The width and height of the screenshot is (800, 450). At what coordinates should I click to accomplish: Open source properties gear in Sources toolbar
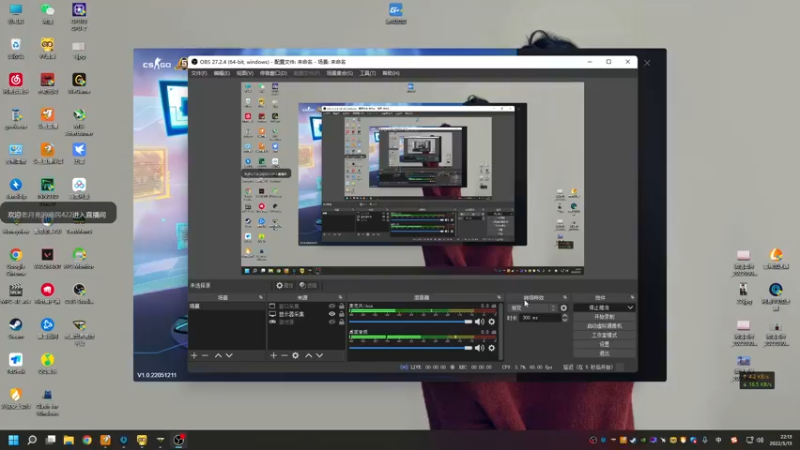click(295, 356)
